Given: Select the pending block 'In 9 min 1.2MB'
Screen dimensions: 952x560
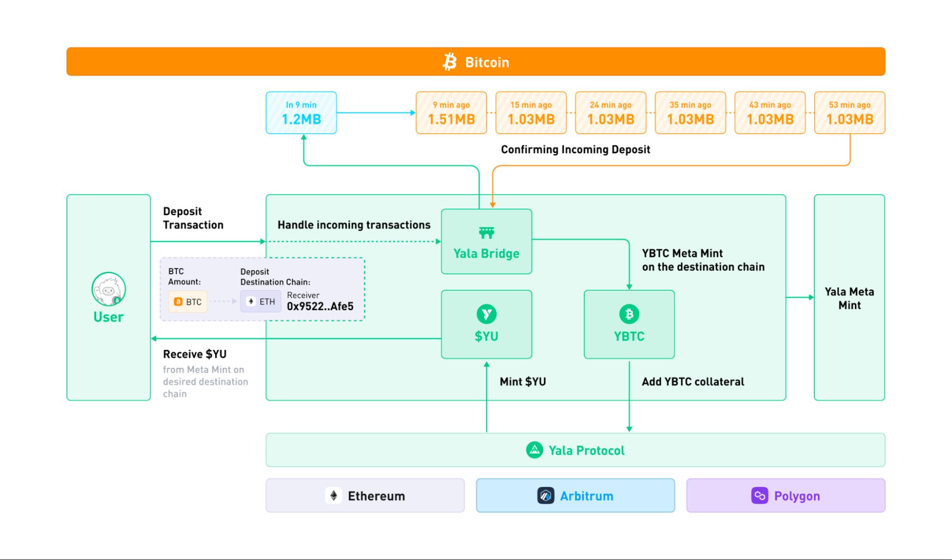Looking at the screenshot, I should [301, 113].
